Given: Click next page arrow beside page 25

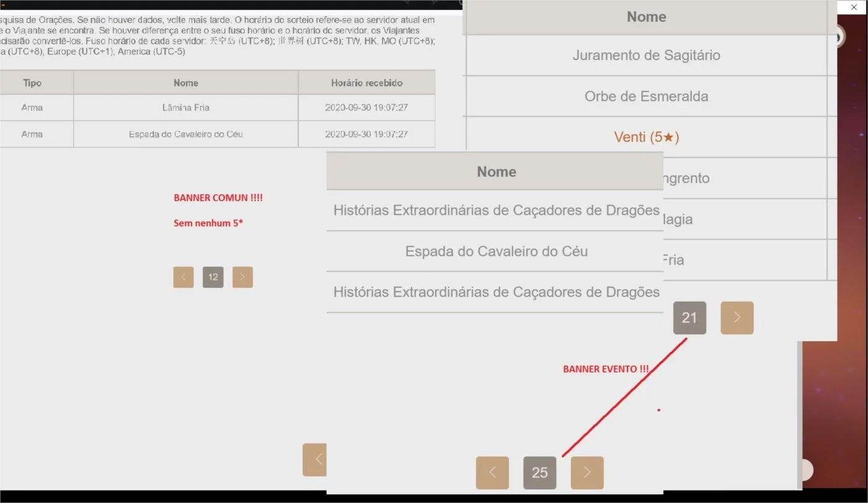Looking at the screenshot, I should [x=587, y=473].
